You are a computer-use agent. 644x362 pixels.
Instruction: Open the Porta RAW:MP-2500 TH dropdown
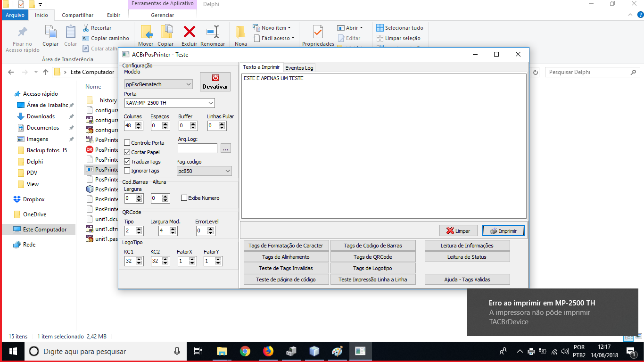(x=169, y=103)
